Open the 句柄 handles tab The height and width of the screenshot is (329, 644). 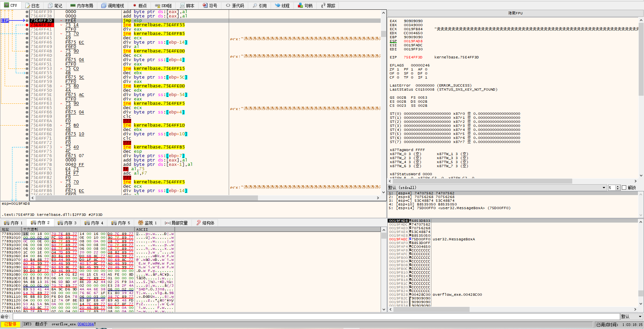point(305,6)
